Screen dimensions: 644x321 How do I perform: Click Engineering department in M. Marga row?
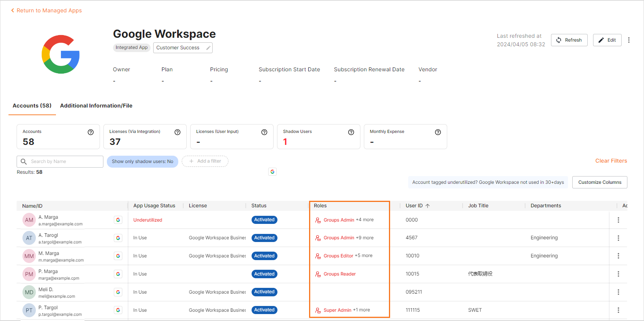point(544,256)
